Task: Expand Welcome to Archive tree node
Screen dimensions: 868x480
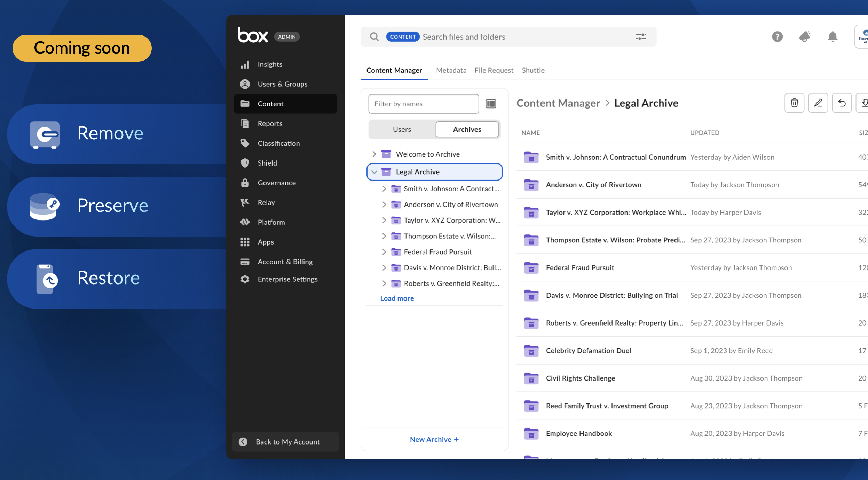Action: [374, 154]
